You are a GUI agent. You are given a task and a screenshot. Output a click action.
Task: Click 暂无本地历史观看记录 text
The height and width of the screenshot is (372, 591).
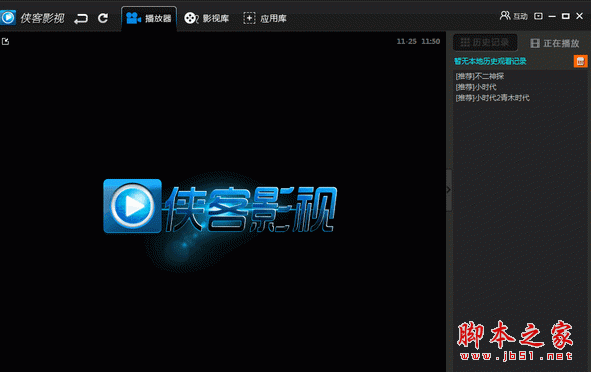tap(490, 61)
